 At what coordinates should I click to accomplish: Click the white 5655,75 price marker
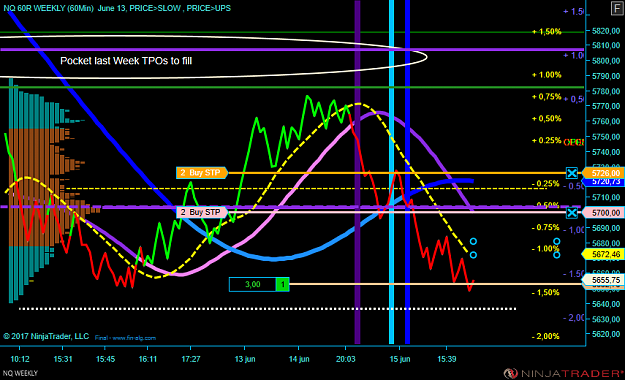click(603, 280)
